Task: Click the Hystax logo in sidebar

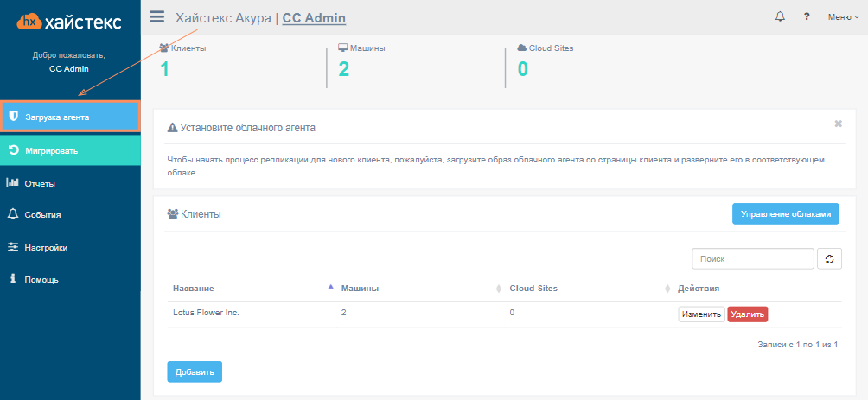Action: (x=69, y=22)
